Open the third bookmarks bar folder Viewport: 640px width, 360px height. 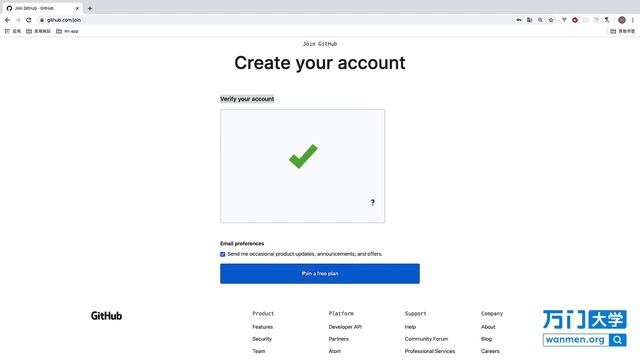(67, 31)
